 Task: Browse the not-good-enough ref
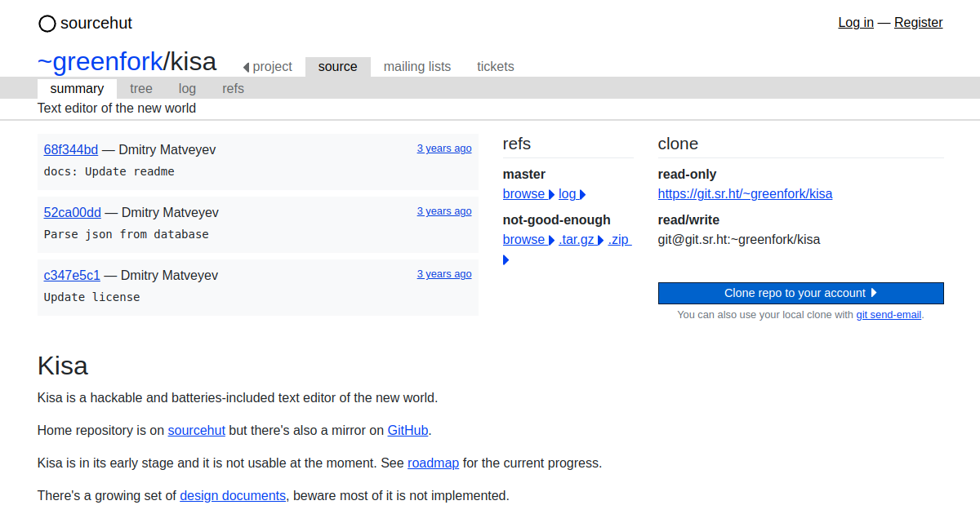click(528, 239)
